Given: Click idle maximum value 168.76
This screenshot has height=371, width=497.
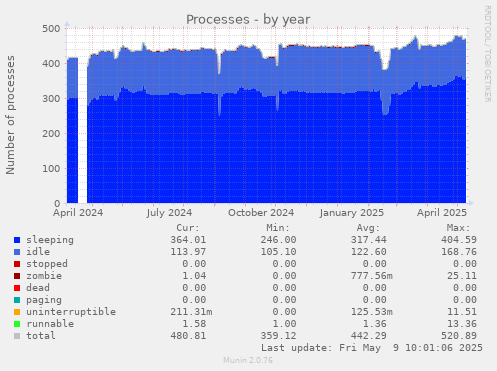Looking at the screenshot, I should click(x=459, y=252).
